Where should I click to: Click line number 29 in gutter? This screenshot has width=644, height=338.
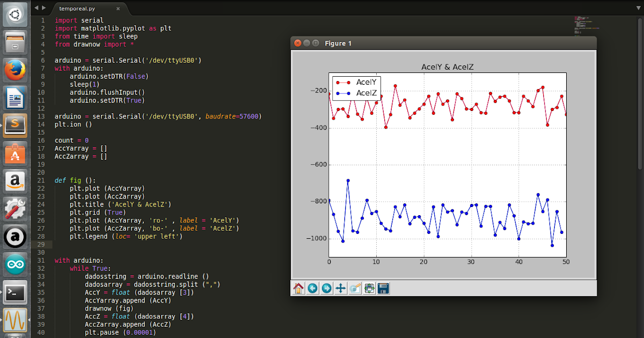pos(41,245)
